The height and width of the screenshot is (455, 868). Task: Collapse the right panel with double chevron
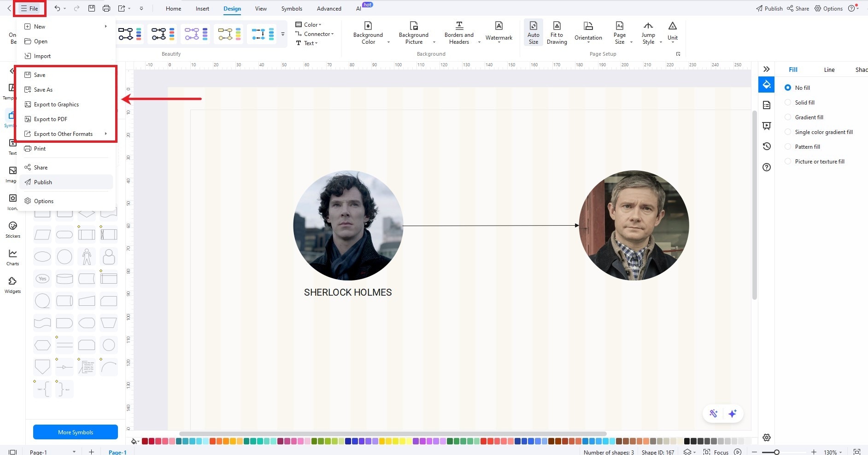[x=767, y=69]
